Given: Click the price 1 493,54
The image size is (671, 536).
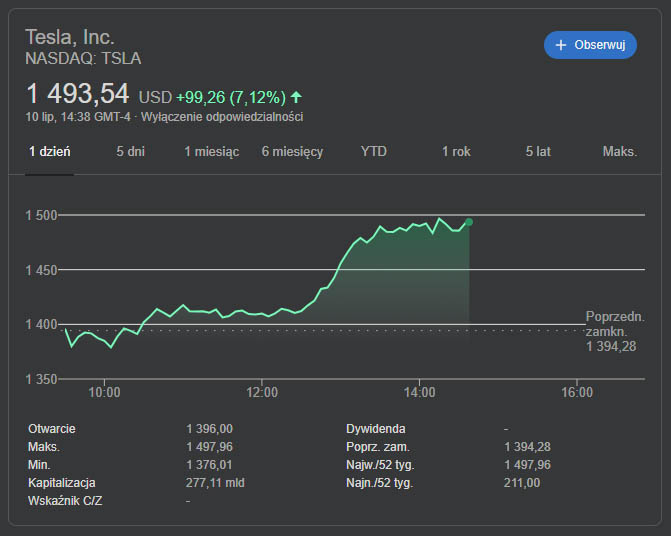Looking at the screenshot, I should (x=77, y=94).
